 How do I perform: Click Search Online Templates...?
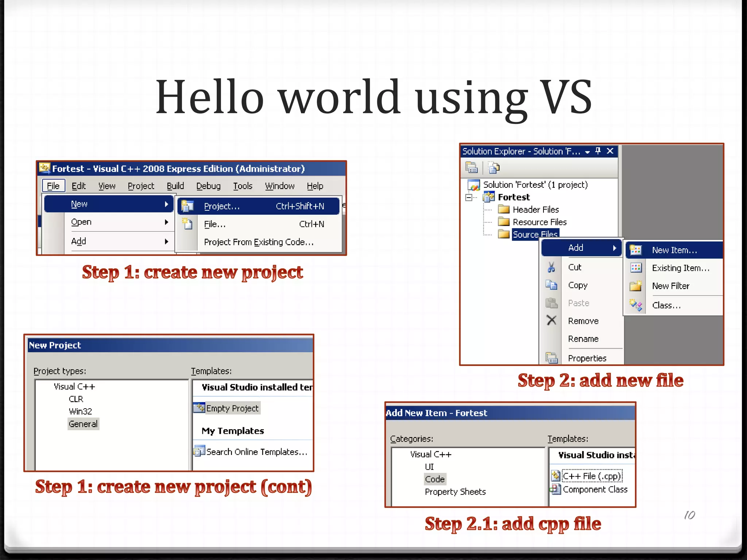coord(251,452)
